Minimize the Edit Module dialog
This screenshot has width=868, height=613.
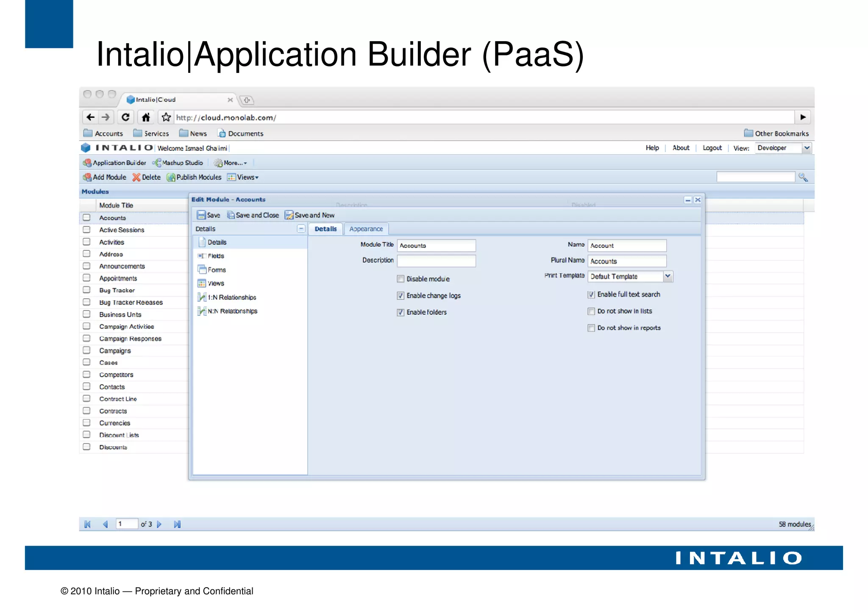point(688,200)
